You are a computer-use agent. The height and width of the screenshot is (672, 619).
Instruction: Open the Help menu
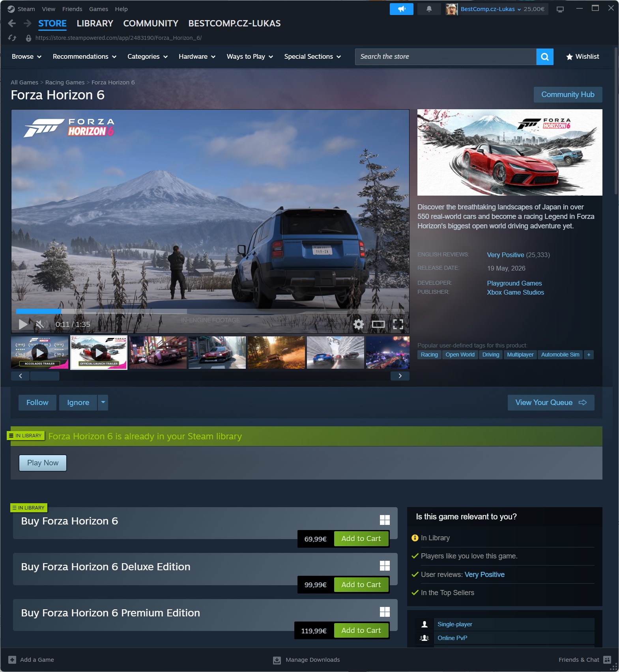click(x=121, y=9)
